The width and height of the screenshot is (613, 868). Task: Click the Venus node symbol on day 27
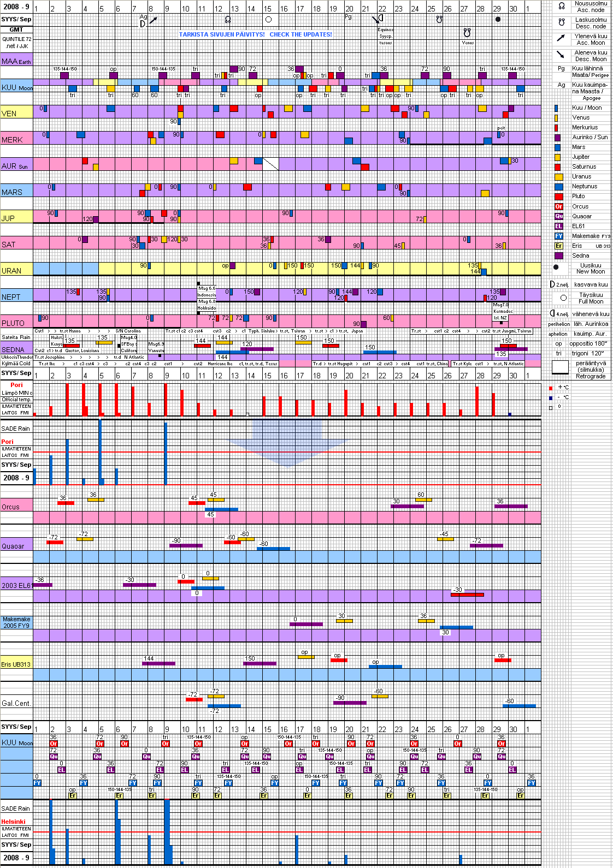click(467, 33)
